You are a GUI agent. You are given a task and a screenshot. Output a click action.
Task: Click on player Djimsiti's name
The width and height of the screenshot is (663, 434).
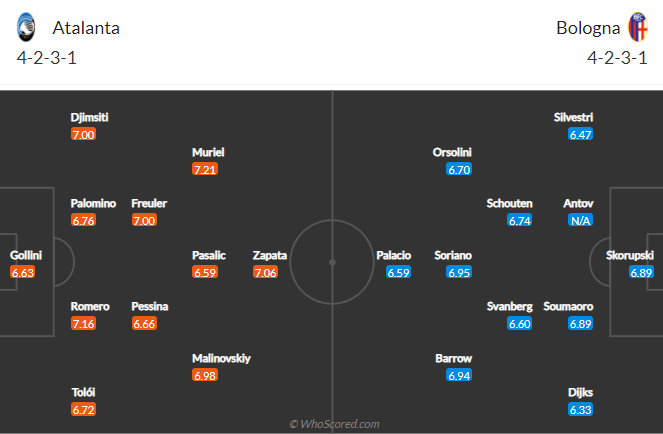tap(89, 117)
